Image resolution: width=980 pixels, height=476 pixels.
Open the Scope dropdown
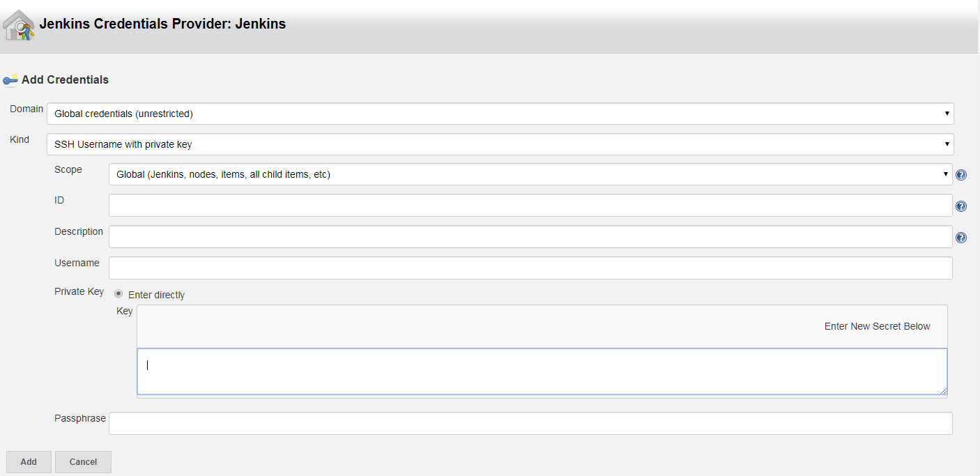(530, 174)
